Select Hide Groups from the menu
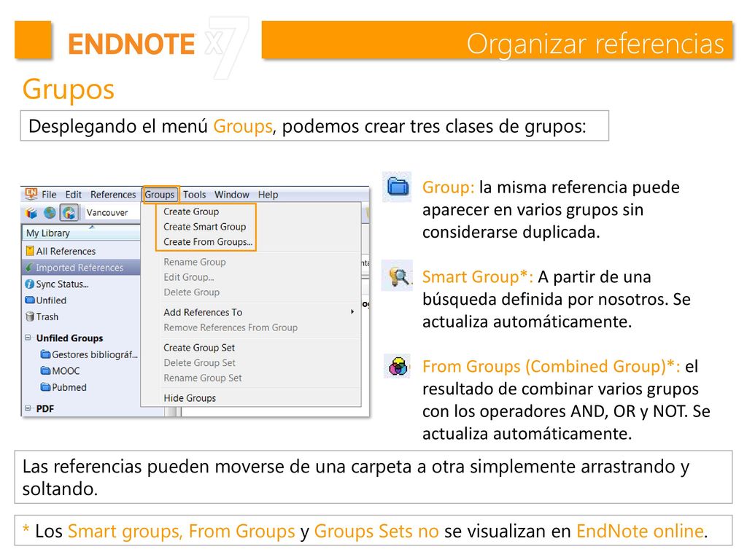 pyautogui.click(x=190, y=398)
